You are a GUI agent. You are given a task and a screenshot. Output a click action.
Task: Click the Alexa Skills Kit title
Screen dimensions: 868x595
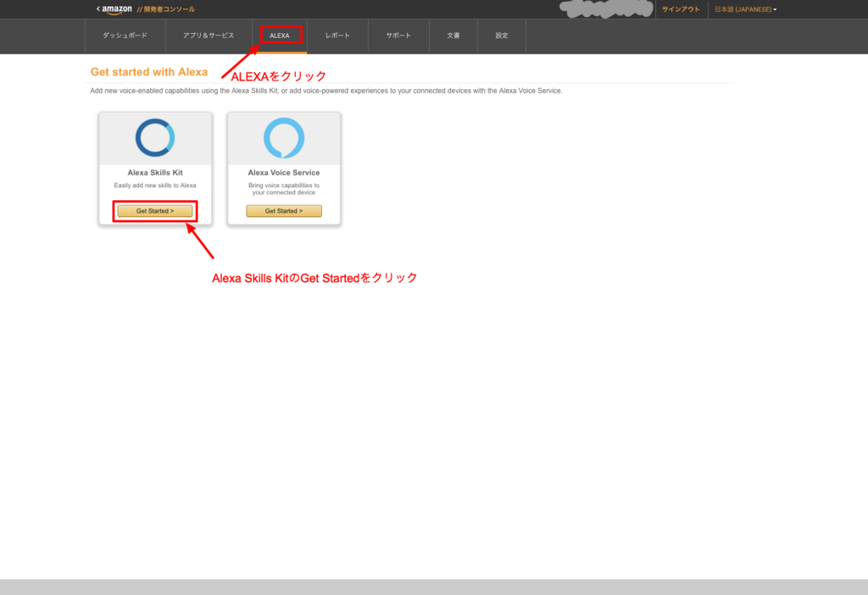[x=155, y=173]
